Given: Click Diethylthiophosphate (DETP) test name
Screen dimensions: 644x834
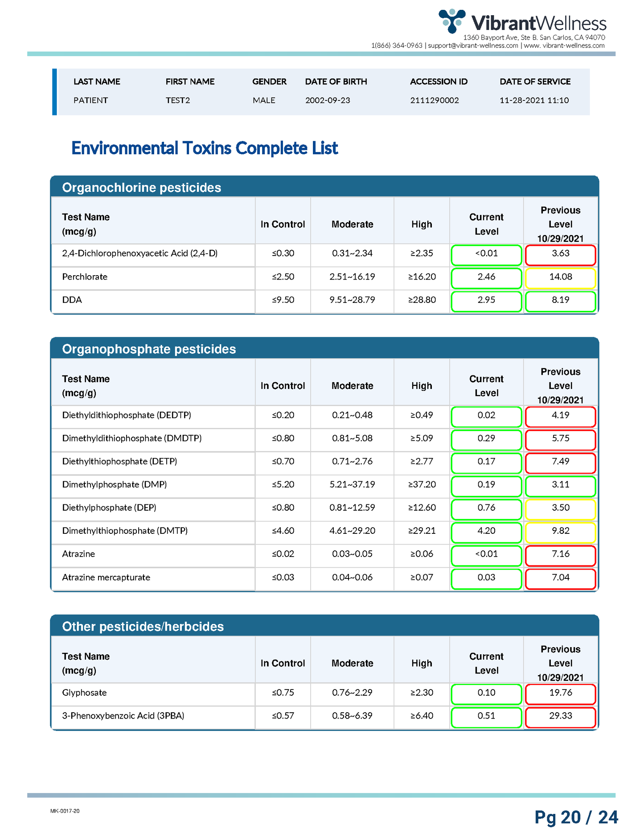Looking at the screenshot, I should point(119,462).
